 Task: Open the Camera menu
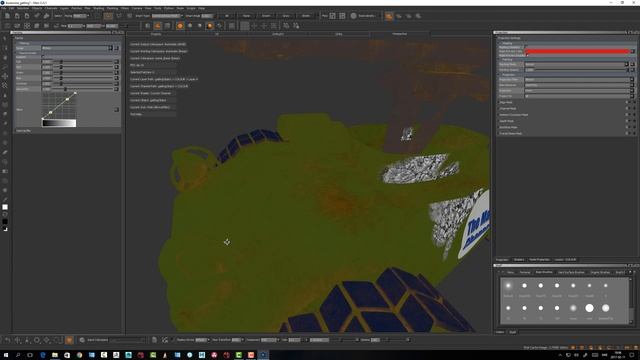pyautogui.click(x=137, y=8)
